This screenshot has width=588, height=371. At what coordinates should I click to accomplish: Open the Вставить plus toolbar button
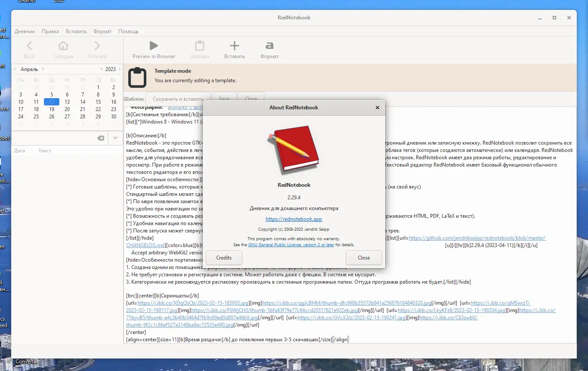[x=234, y=49]
